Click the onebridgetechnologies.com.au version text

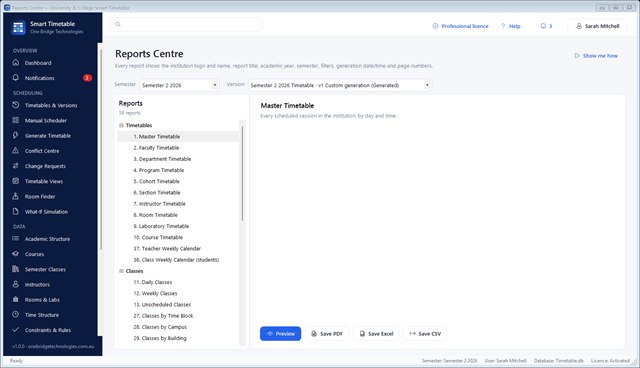coord(53,346)
